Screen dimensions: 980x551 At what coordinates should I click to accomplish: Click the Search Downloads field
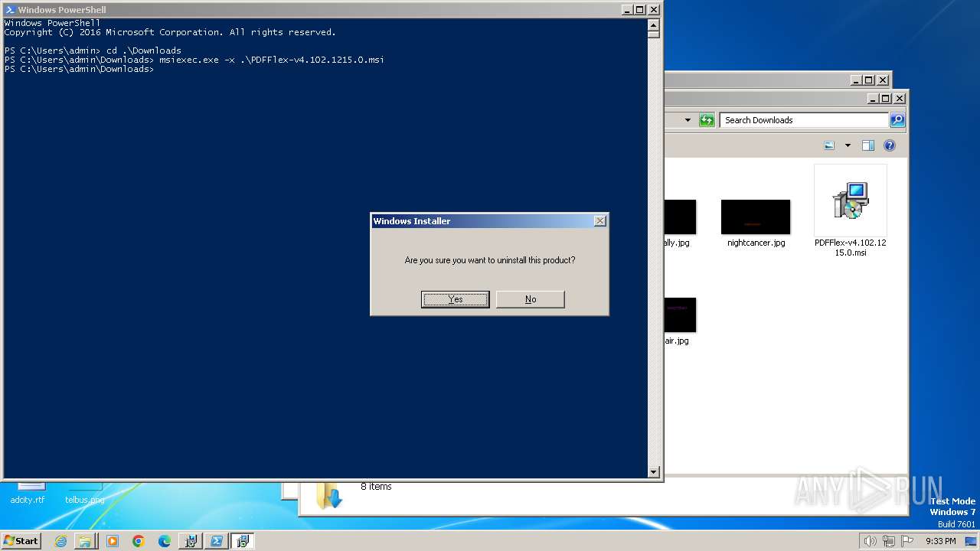point(804,120)
